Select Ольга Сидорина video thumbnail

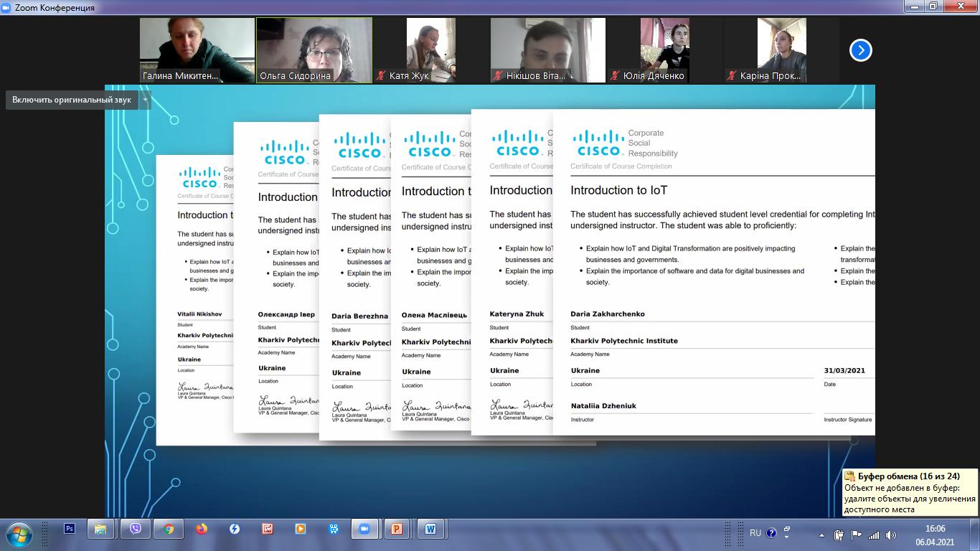point(314,50)
